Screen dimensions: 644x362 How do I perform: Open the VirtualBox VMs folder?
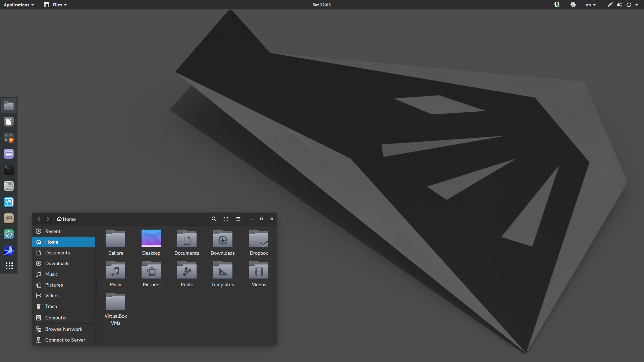pyautogui.click(x=116, y=309)
